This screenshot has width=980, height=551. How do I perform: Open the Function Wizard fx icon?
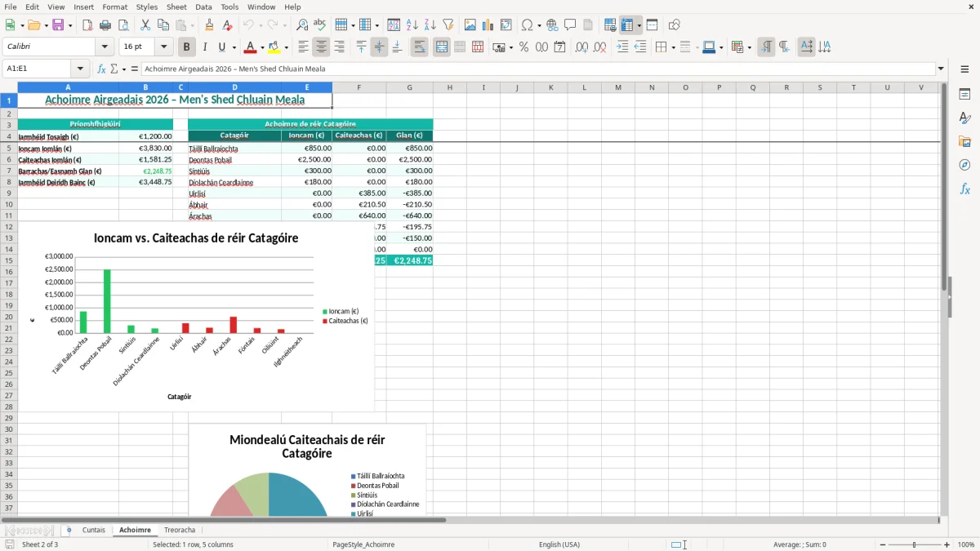click(x=101, y=69)
